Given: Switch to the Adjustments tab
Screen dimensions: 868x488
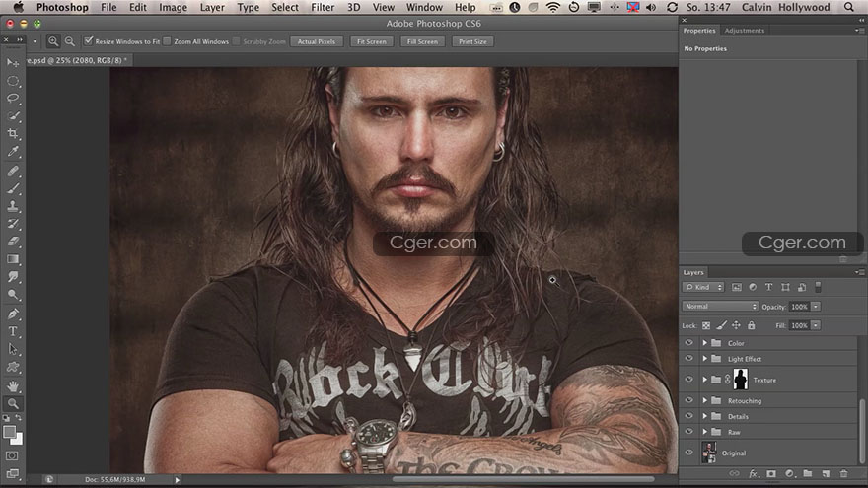Looking at the screenshot, I should pyautogui.click(x=744, y=31).
